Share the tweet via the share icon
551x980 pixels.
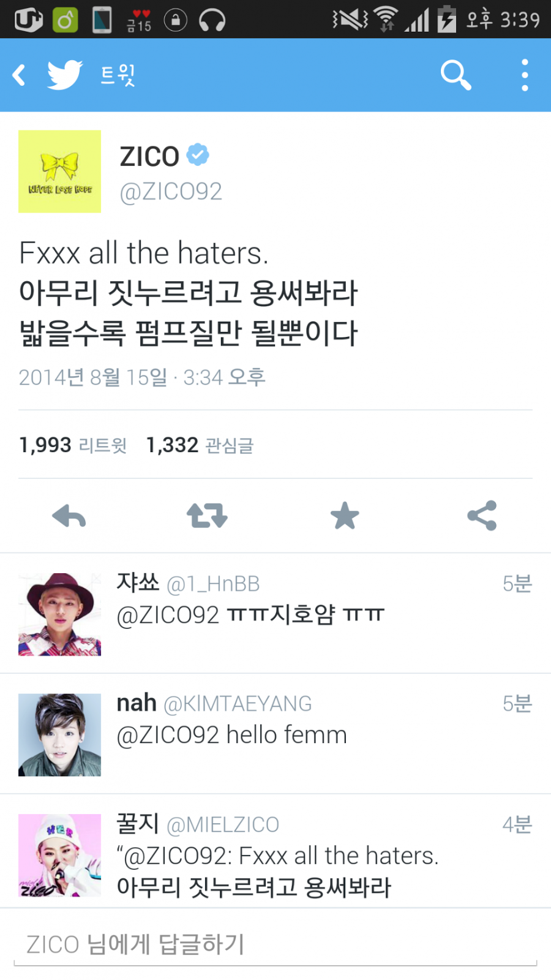pos(482,516)
